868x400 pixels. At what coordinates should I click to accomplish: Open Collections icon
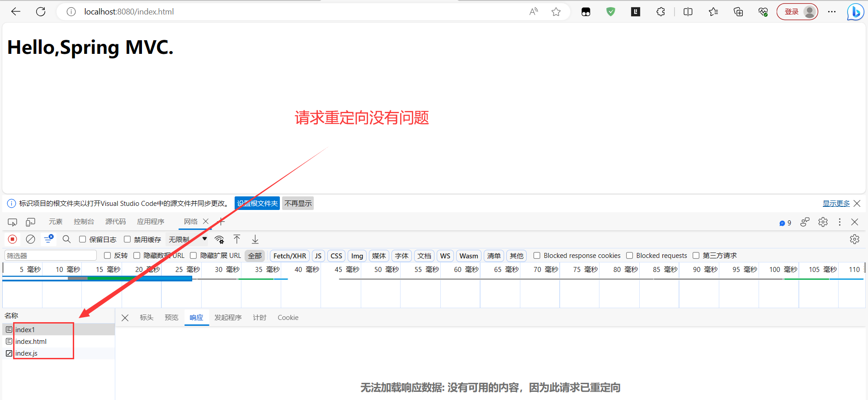pos(738,12)
